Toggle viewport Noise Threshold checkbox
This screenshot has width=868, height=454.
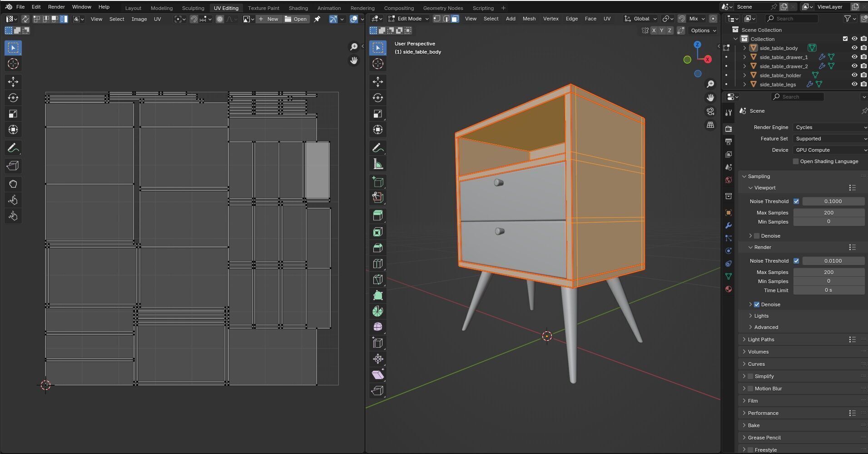(x=796, y=201)
